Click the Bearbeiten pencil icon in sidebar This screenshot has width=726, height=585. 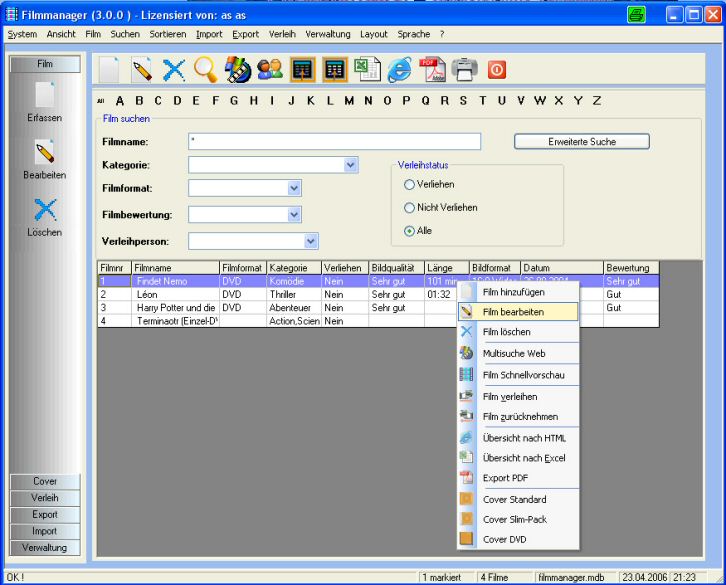coord(44,154)
